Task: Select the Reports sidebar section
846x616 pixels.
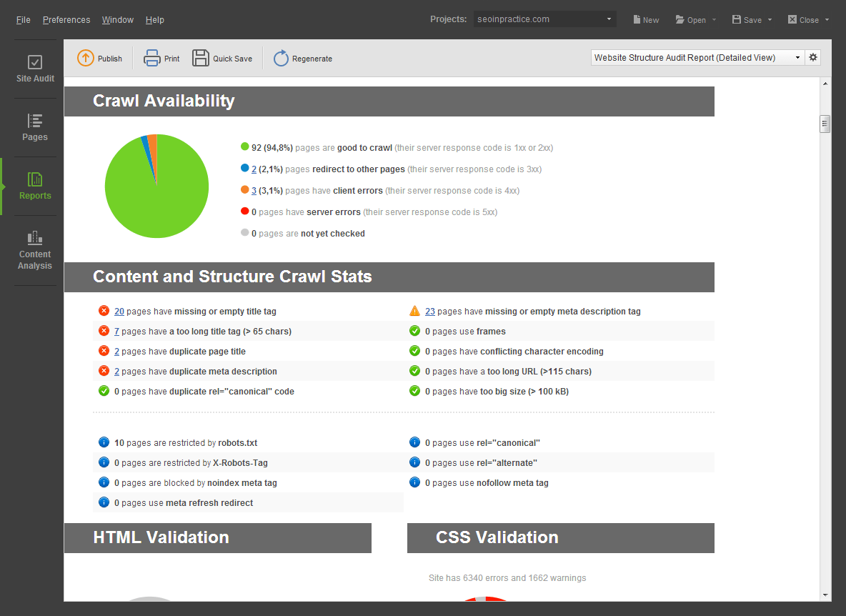Action: pos(35,186)
